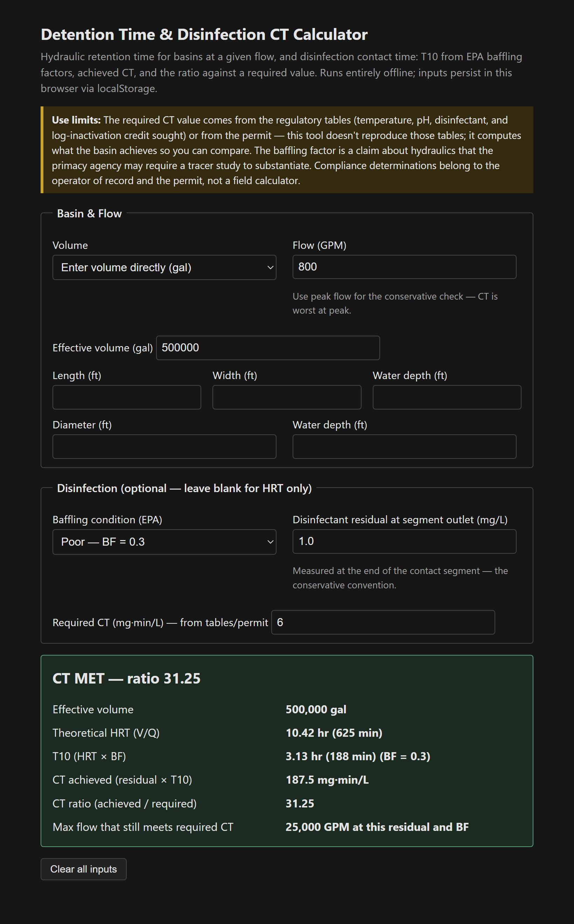The height and width of the screenshot is (924, 574).
Task: Click the 'Basin & Flow' section legend
Action: tap(89, 213)
